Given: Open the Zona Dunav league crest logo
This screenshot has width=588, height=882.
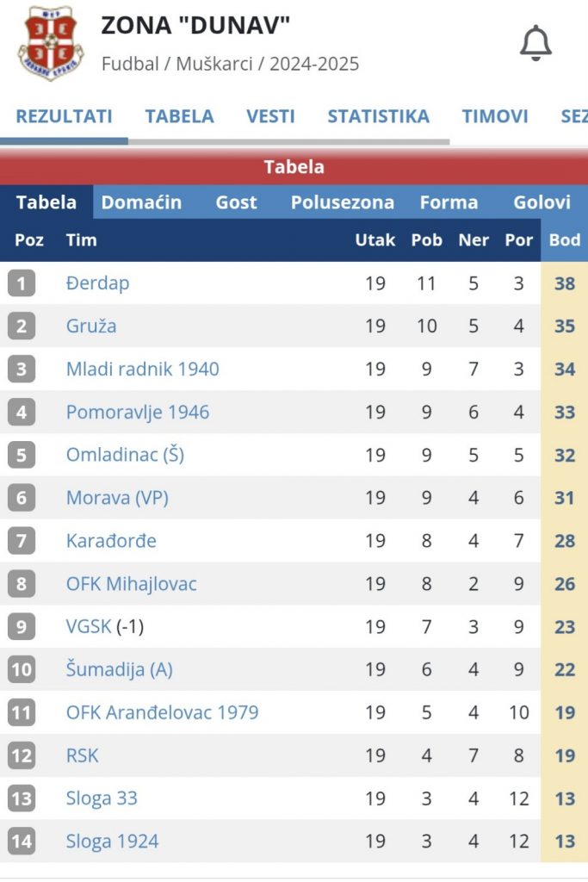Looking at the screenshot, I should (x=51, y=44).
